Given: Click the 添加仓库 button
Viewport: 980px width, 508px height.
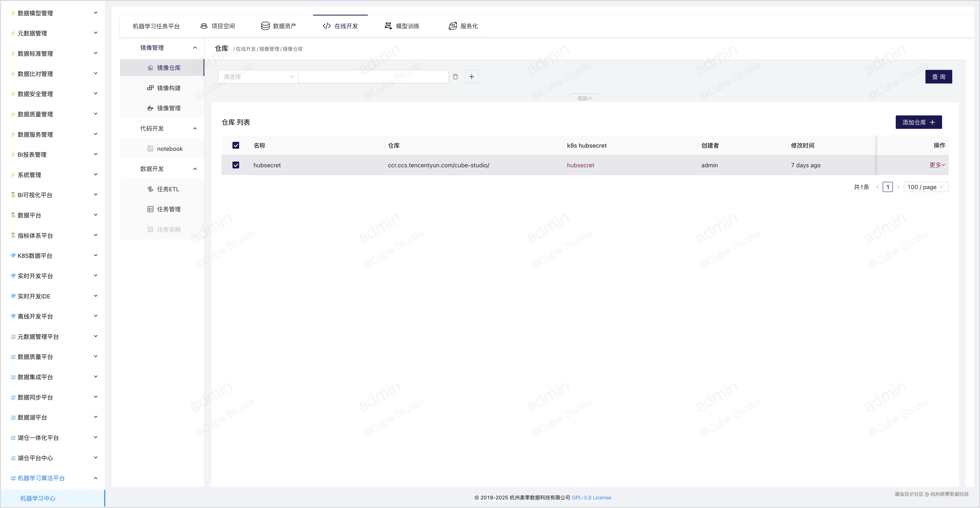Looking at the screenshot, I should 918,123.
